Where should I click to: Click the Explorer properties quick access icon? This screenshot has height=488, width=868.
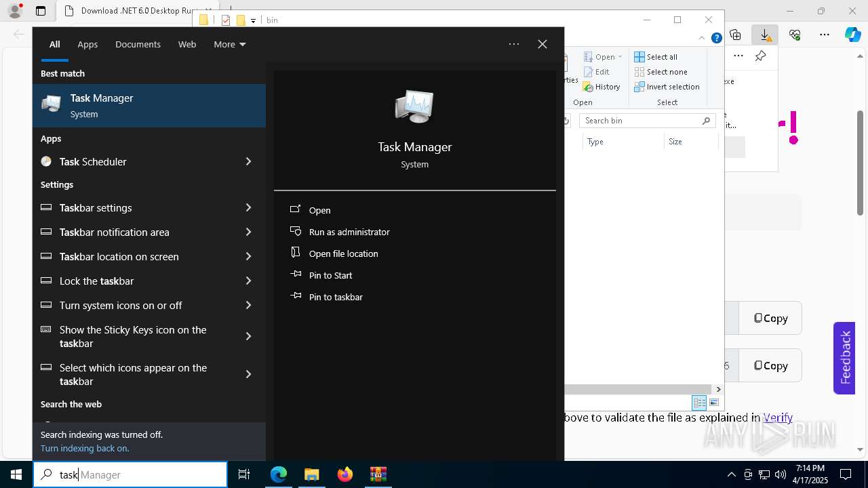click(226, 20)
